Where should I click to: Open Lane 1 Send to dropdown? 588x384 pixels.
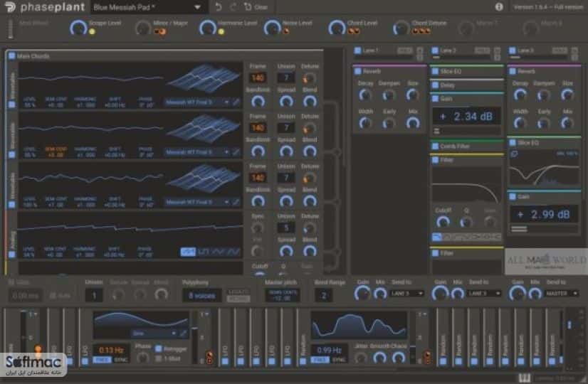(x=407, y=294)
